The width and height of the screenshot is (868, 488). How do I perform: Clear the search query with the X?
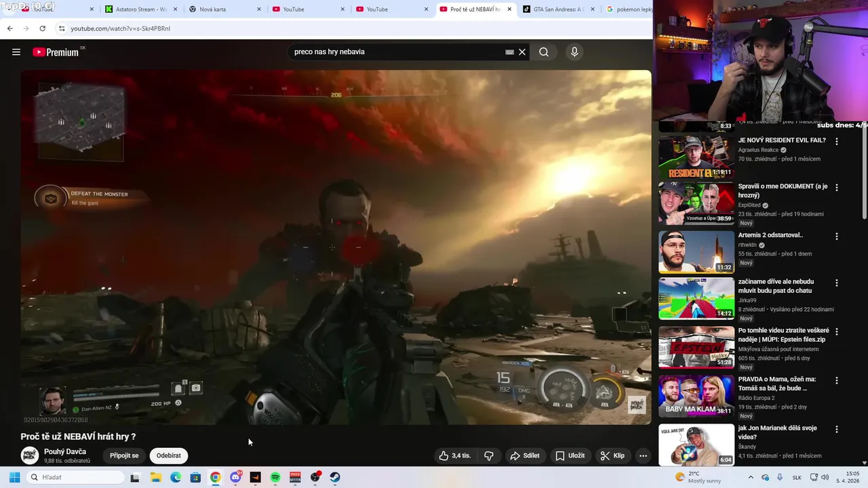pyautogui.click(x=522, y=52)
